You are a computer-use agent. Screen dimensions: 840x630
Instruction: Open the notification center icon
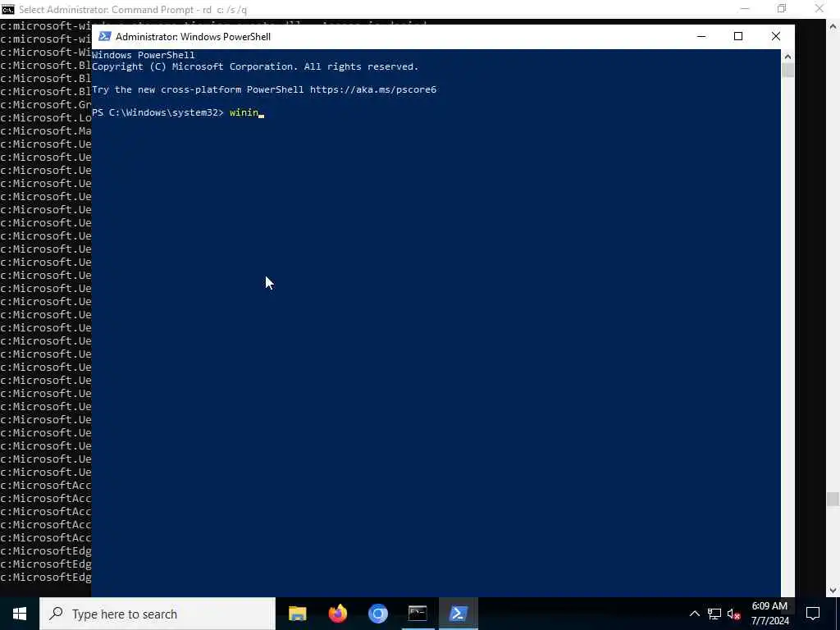[x=813, y=614]
